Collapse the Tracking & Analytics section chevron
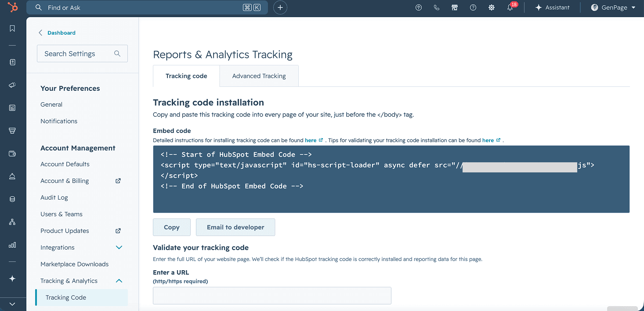644x311 pixels. pyautogui.click(x=119, y=281)
